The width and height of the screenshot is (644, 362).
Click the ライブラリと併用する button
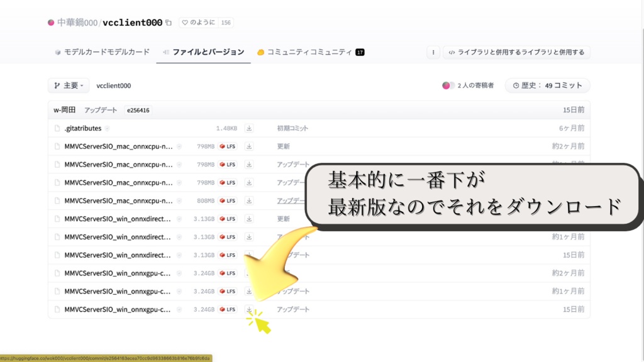click(517, 52)
